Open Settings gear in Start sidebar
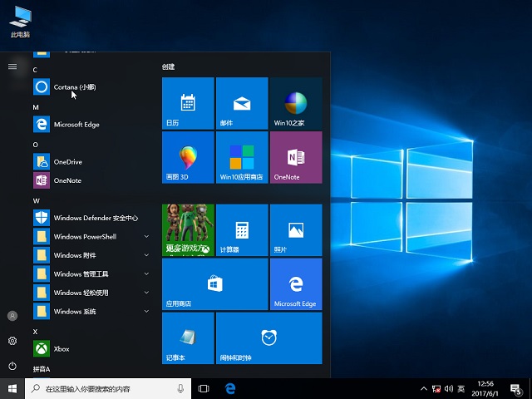 pos(12,341)
